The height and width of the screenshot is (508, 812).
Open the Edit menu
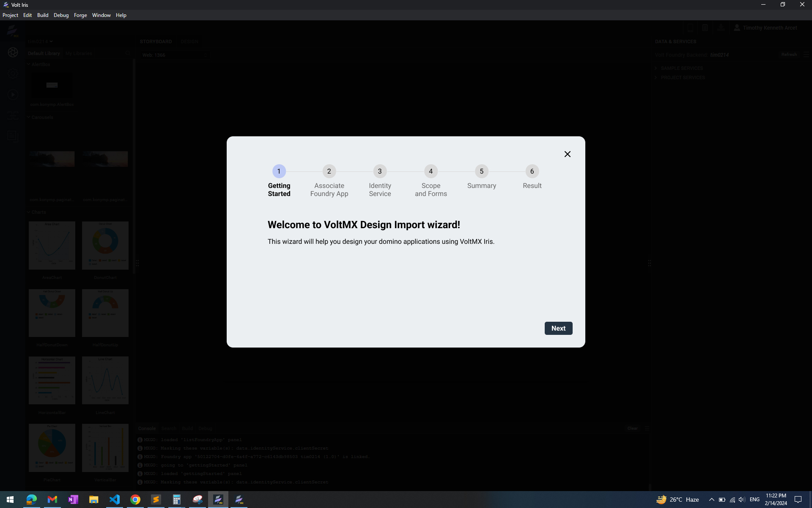click(x=27, y=15)
